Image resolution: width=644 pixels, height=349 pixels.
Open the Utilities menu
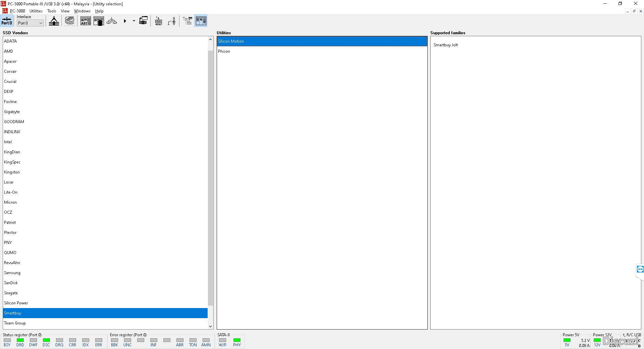click(36, 11)
